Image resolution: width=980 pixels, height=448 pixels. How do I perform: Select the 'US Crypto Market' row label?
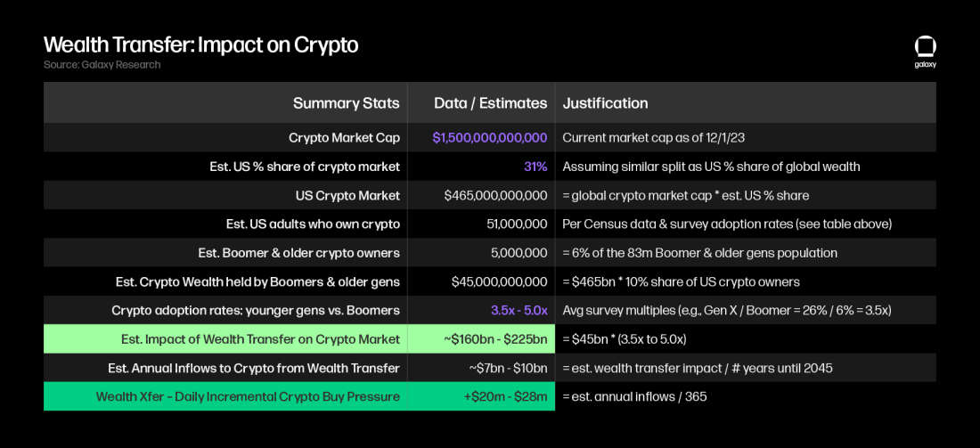point(347,196)
